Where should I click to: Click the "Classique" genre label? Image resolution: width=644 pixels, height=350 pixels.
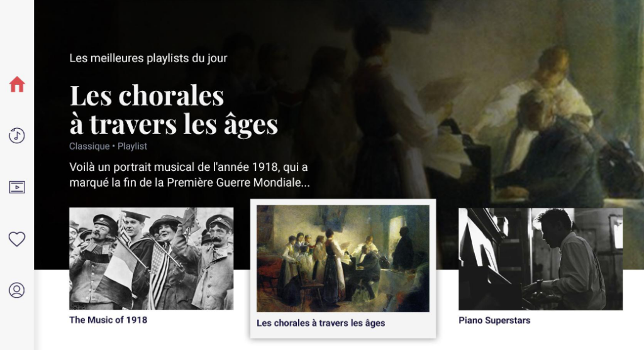click(89, 146)
